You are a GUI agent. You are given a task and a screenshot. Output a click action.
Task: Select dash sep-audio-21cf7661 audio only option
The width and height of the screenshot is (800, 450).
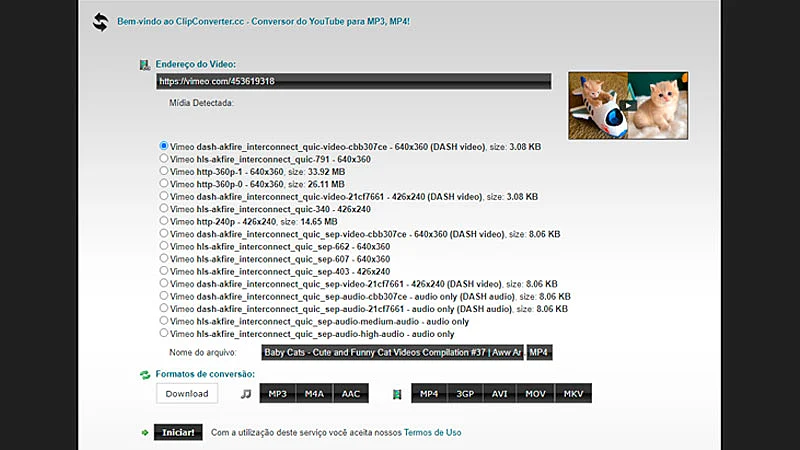tap(163, 308)
